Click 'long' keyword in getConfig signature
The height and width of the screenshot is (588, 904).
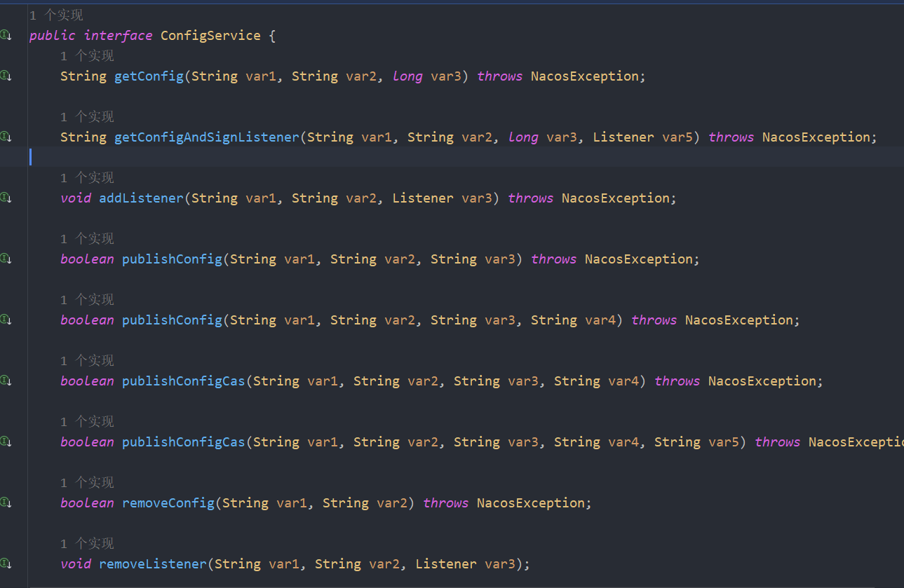click(407, 76)
